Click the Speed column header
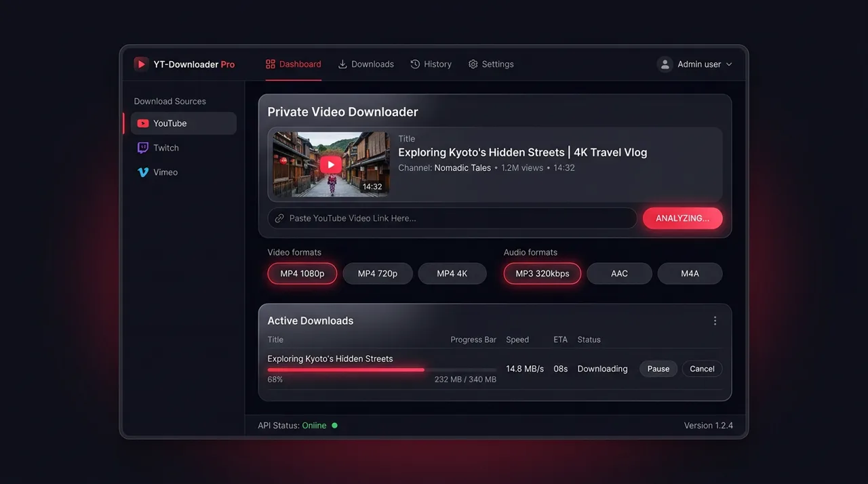The height and width of the screenshot is (484, 868). click(x=517, y=340)
